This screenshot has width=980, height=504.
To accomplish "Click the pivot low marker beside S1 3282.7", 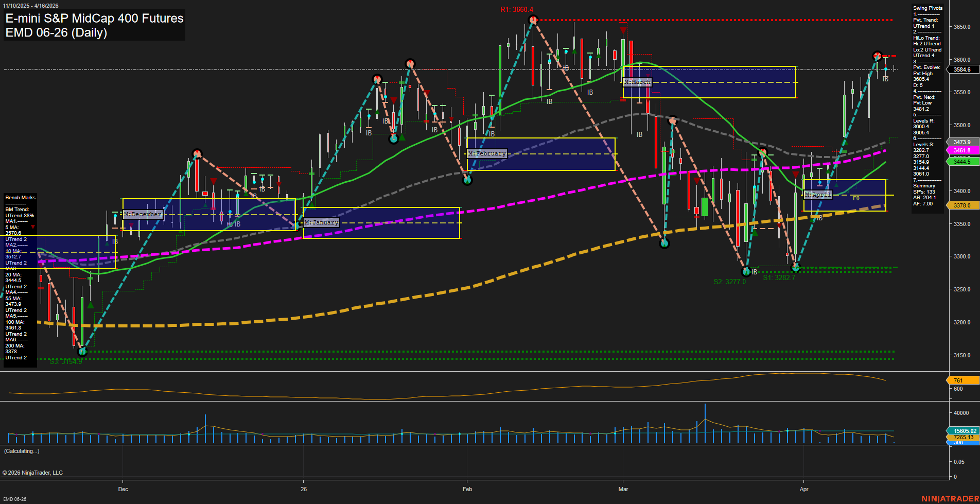I will (x=796, y=267).
